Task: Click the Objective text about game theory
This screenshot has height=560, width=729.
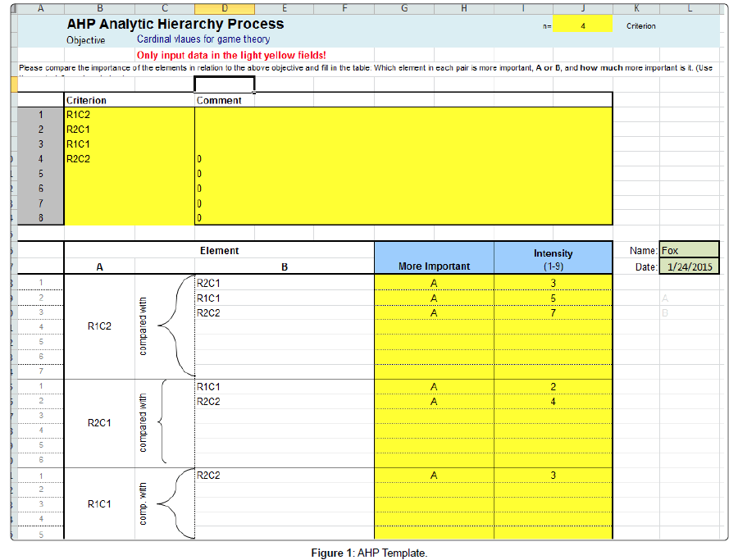Action: [203, 39]
